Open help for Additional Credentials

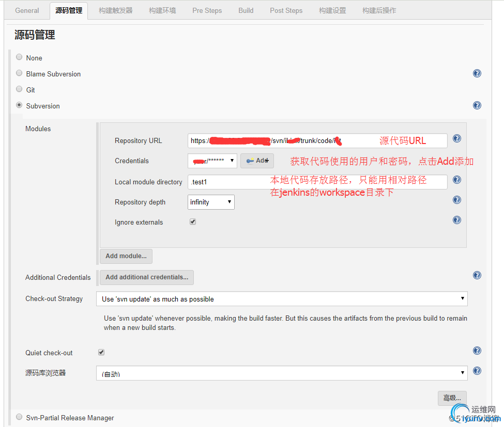(477, 275)
